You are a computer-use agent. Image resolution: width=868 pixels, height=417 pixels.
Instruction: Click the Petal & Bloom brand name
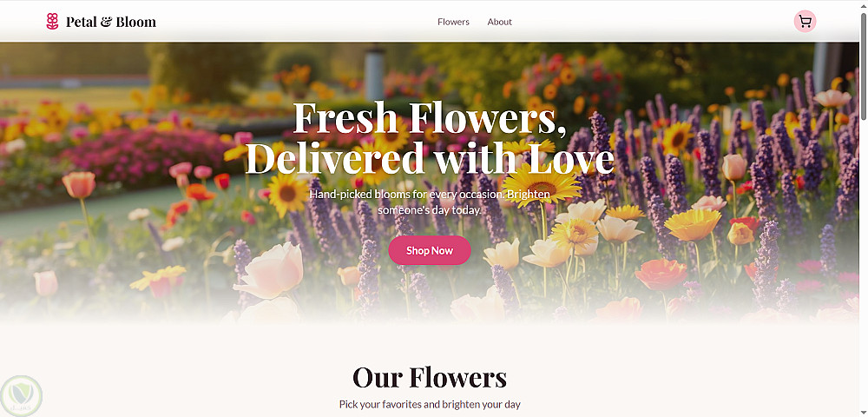click(111, 22)
